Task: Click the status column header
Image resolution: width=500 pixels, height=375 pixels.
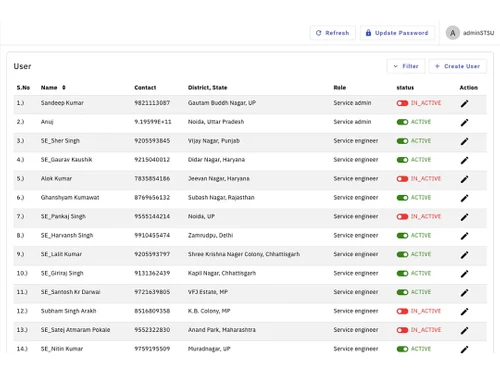Action: coord(405,88)
